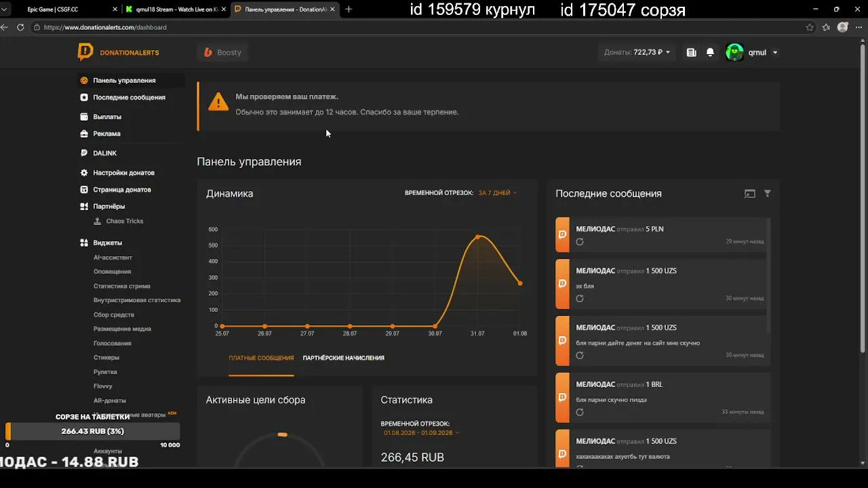Click the Реклама sidebar icon

pyautogui.click(x=84, y=134)
